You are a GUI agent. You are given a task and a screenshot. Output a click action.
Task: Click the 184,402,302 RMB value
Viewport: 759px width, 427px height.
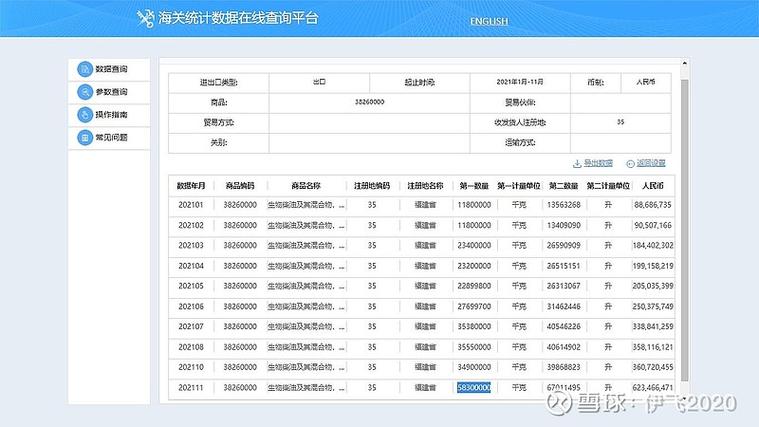(653, 245)
